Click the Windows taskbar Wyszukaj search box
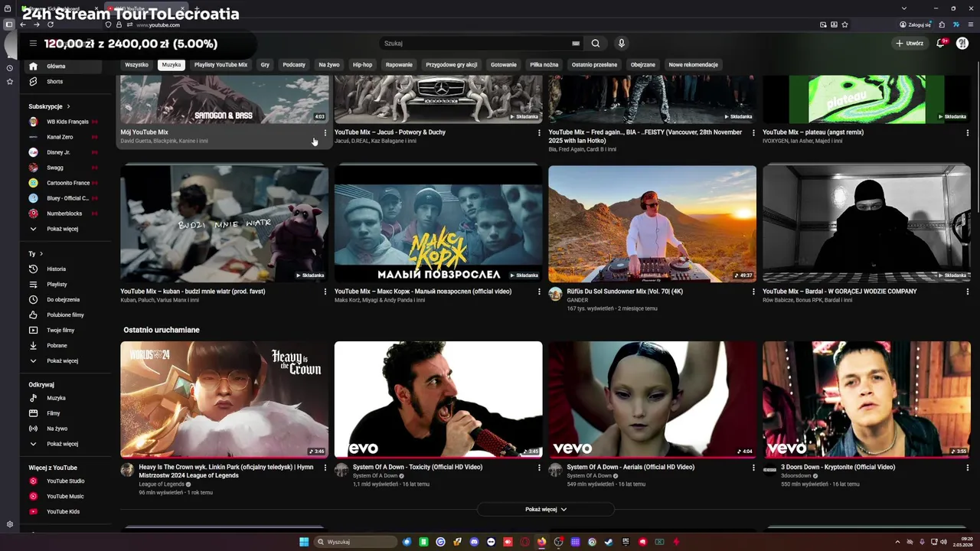Viewport: 980px width, 551px height. (x=355, y=542)
